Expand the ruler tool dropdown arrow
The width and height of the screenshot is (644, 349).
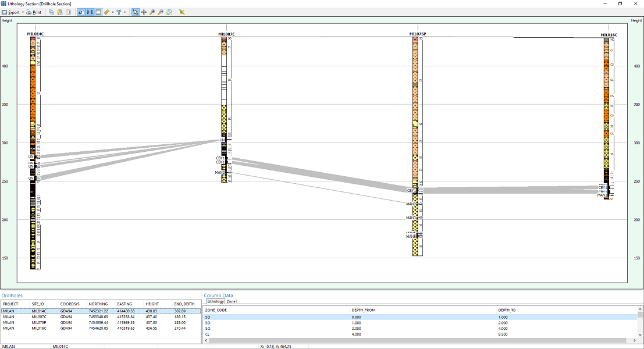click(x=112, y=12)
